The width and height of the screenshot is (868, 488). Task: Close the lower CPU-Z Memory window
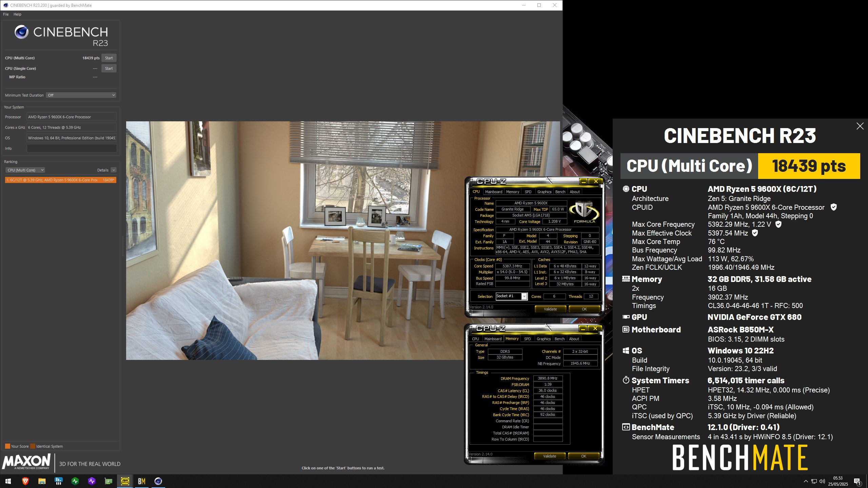point(595,328)
